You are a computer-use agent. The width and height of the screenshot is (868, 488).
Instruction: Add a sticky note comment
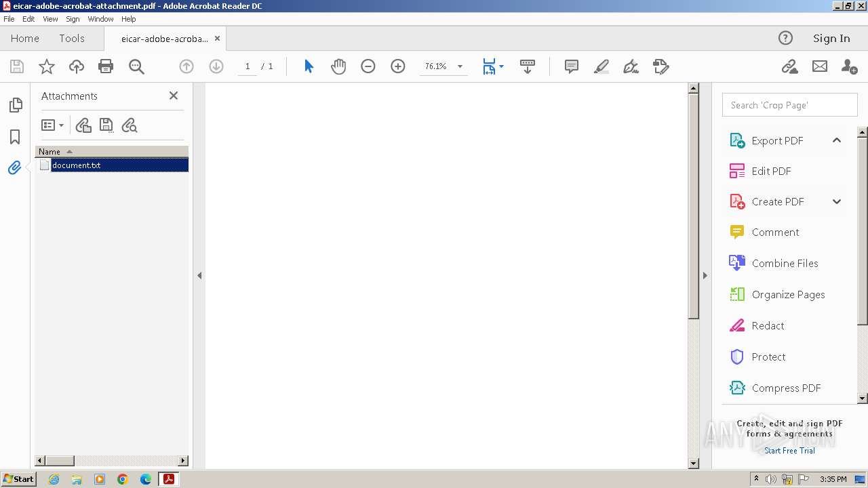[x=572, y=66]
